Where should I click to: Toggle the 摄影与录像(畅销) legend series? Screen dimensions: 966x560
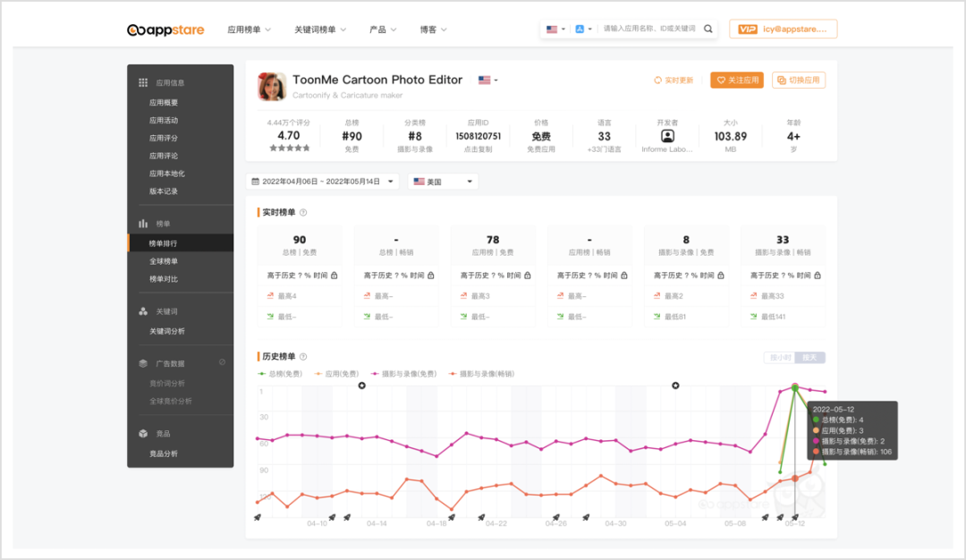click(481, 374)
